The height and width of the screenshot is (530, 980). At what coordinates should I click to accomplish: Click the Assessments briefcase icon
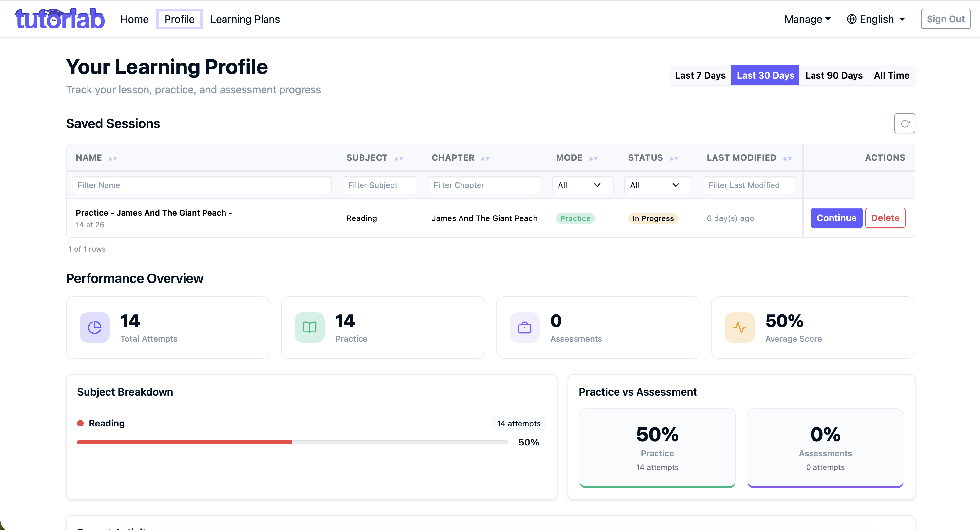(524, 327)
